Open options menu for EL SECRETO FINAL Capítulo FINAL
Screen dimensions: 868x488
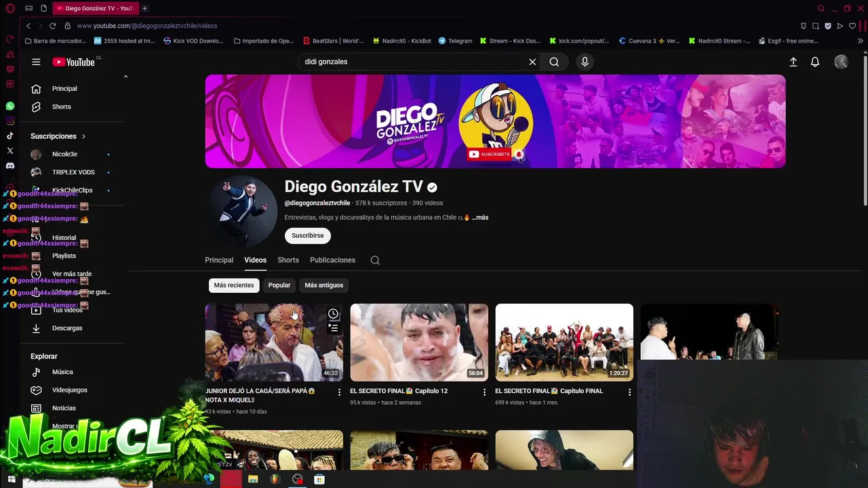[629, 392]
